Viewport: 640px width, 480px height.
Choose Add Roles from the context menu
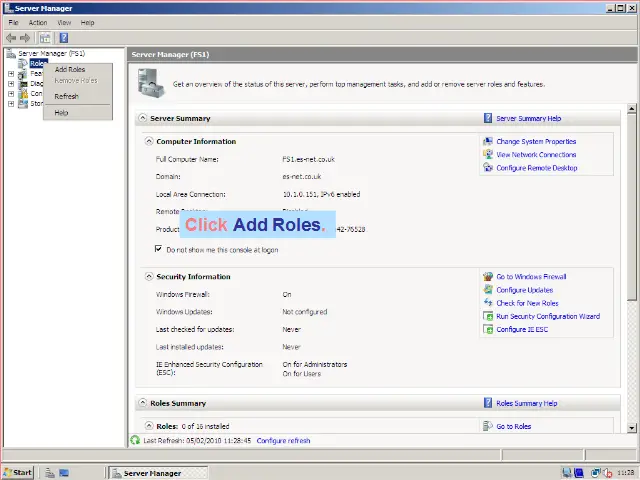point(78,69)
